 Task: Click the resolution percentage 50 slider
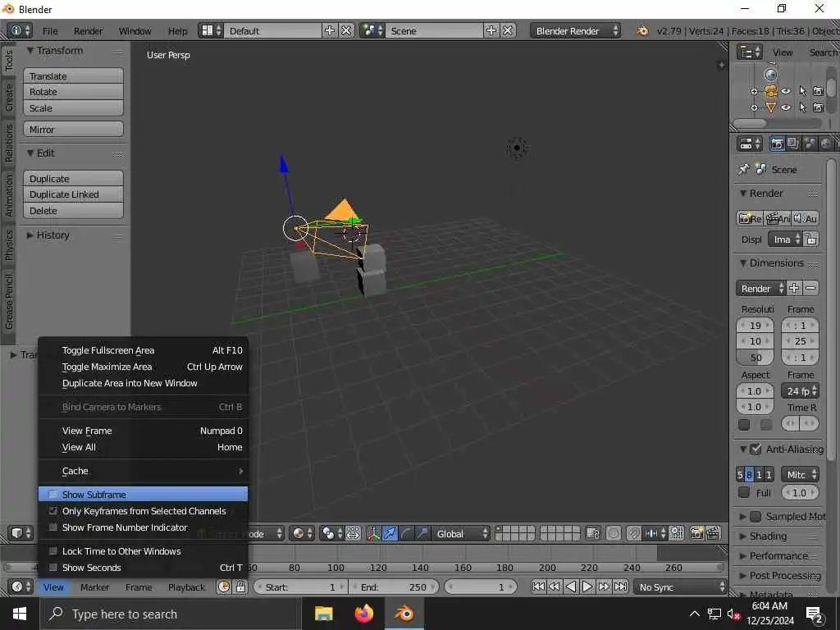click(x=755, y=358)
